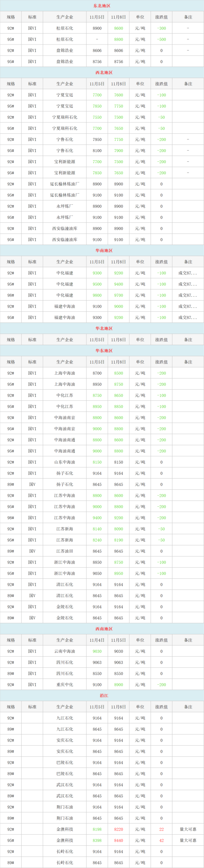Select the 山东中海油 company cell
Viewport: 204px width, 868px height.
[65, 462]
